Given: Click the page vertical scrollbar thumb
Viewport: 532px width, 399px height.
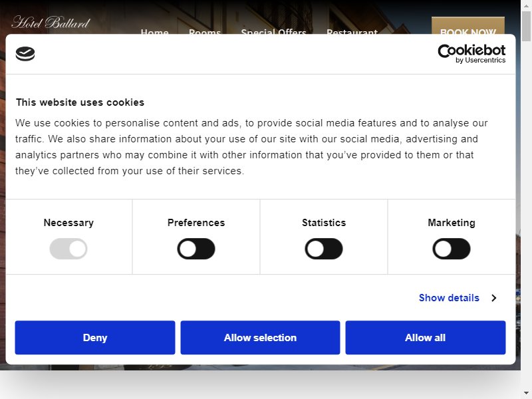Looking at the screenshot, I should coord(526,26).
